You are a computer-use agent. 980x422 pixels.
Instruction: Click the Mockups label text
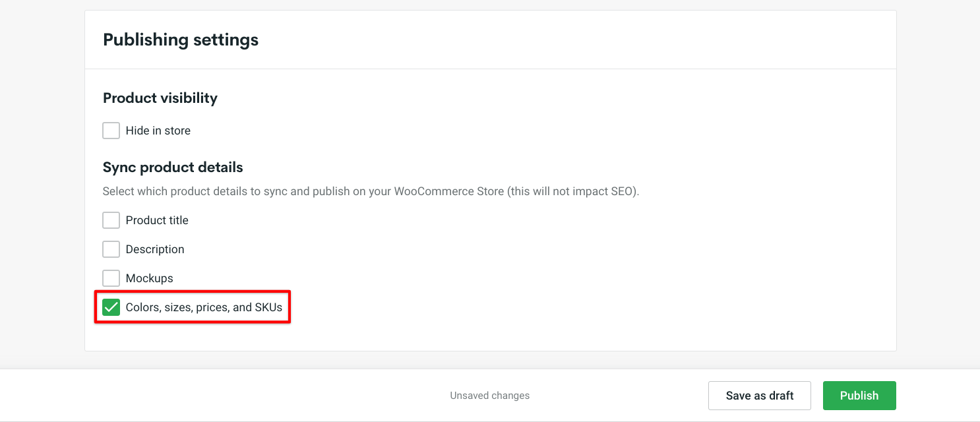(148, 278)
